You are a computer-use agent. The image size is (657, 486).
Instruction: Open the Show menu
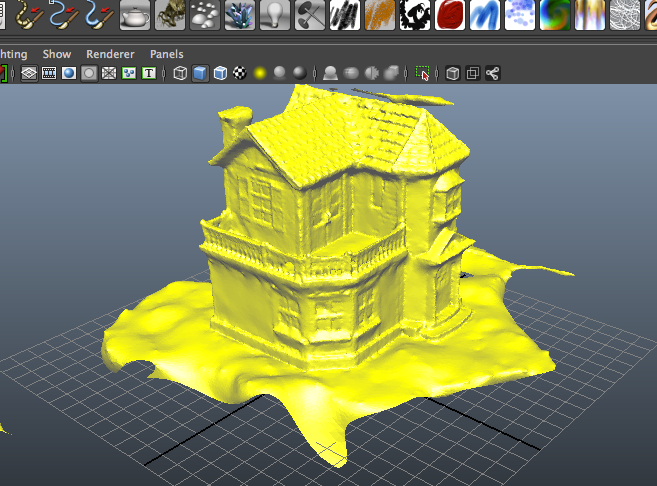tap(57, 54)
